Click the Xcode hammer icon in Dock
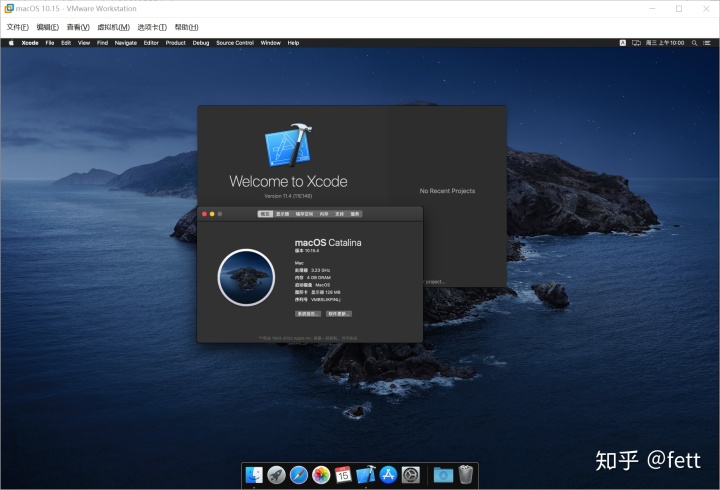 [x=366, y=475]
